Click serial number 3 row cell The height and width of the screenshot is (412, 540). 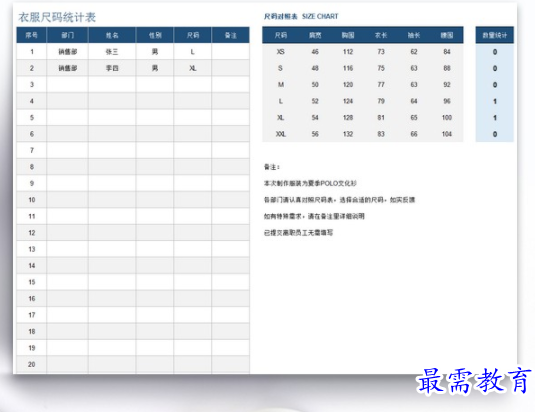coord(32,84)
